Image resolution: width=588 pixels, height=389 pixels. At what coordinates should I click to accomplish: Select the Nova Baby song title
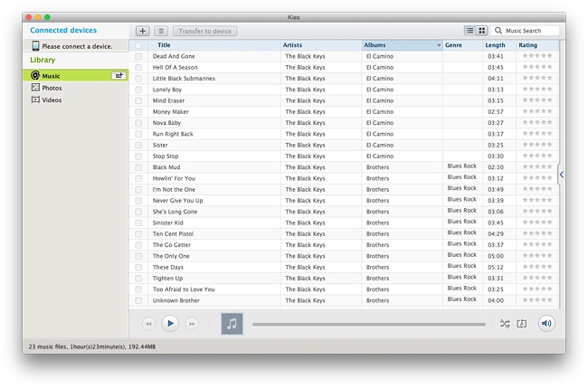pyautogui.click(x=166, y=123)
